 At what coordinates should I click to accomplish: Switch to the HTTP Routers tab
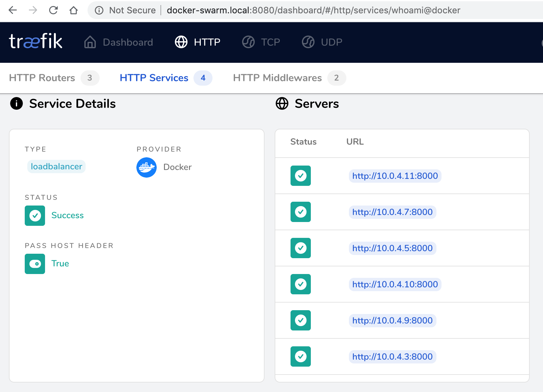[x=42, y=78]
